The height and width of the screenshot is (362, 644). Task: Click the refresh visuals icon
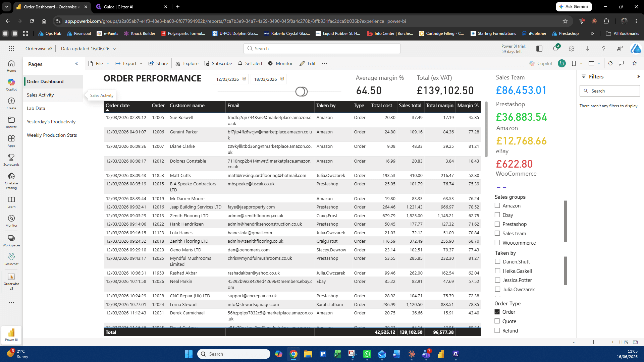[610, 63]
